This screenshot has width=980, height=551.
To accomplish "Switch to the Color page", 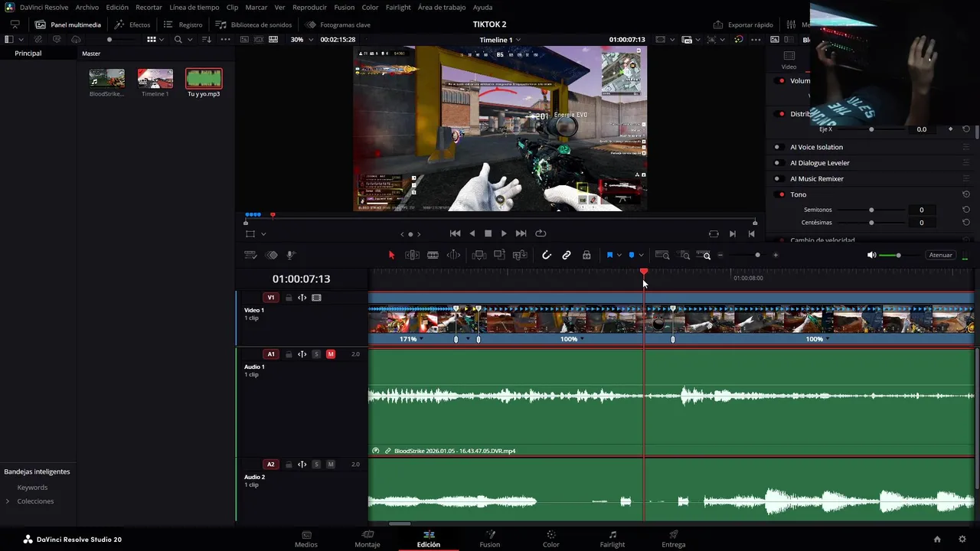I will tap(550, 539).
